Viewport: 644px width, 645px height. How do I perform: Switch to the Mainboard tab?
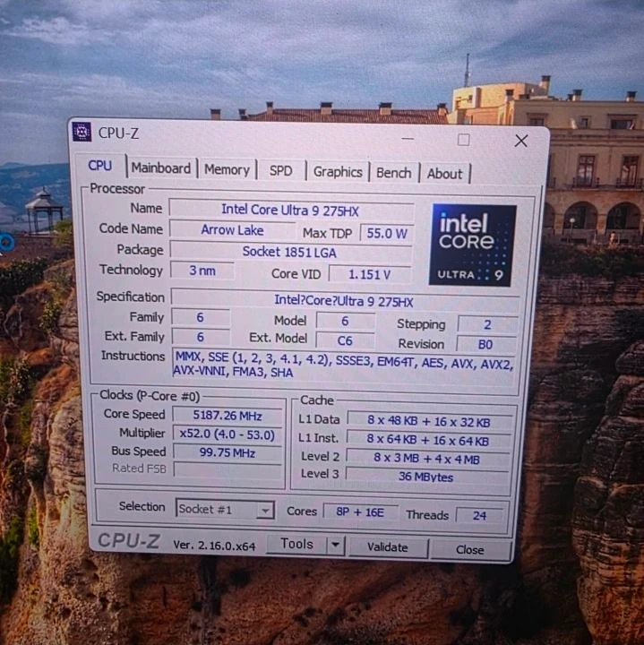[161, 168]
